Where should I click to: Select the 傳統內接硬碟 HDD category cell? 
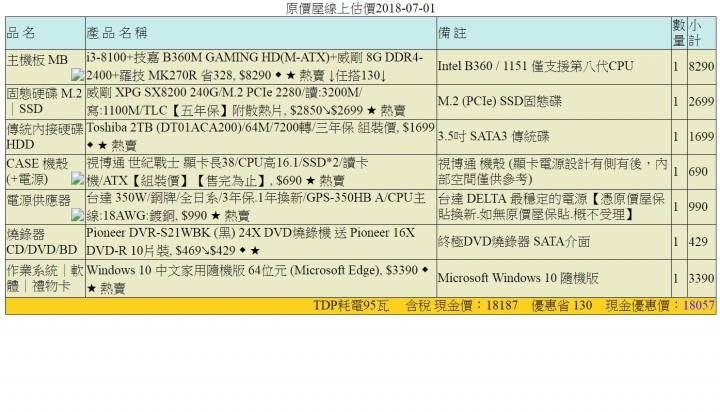[45, 137]
